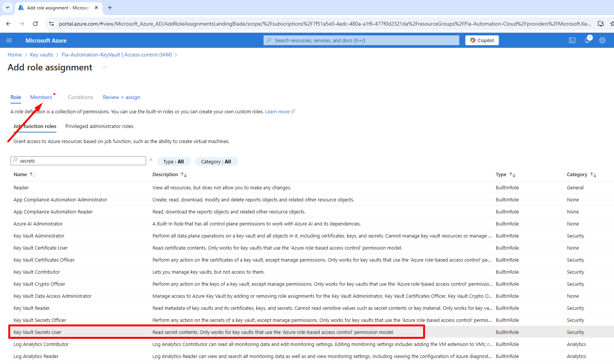Select the Reader role row
The image size is (614, 364).
pos(312,187)
